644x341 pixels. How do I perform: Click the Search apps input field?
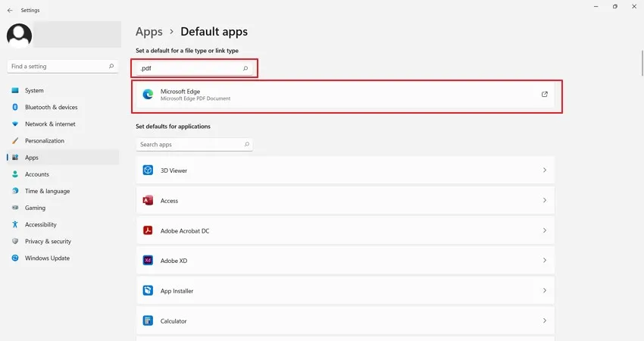189,144
